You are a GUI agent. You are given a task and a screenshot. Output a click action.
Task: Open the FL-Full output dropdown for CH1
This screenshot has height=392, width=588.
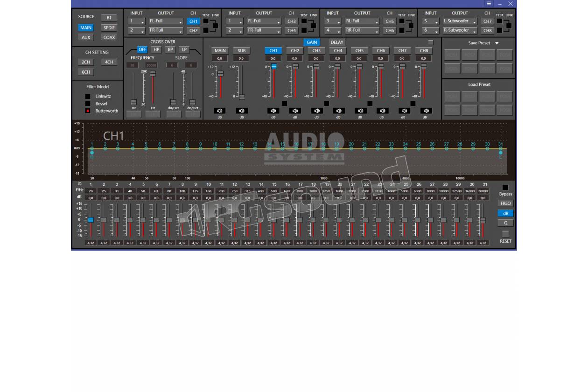(x=166, y=21)
